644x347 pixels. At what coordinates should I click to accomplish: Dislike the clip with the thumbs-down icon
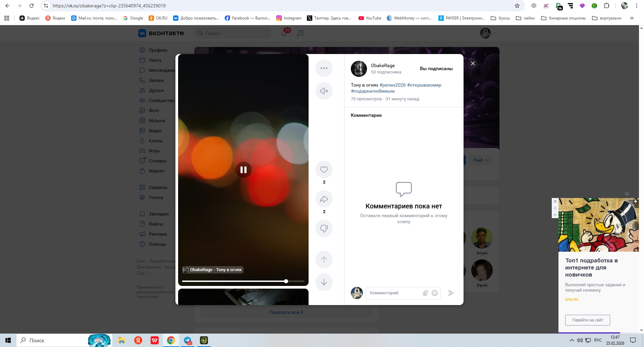tap(324, 229)
